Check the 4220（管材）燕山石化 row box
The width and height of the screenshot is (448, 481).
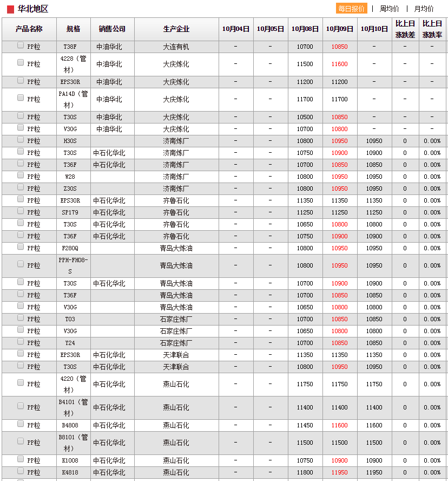21,382
